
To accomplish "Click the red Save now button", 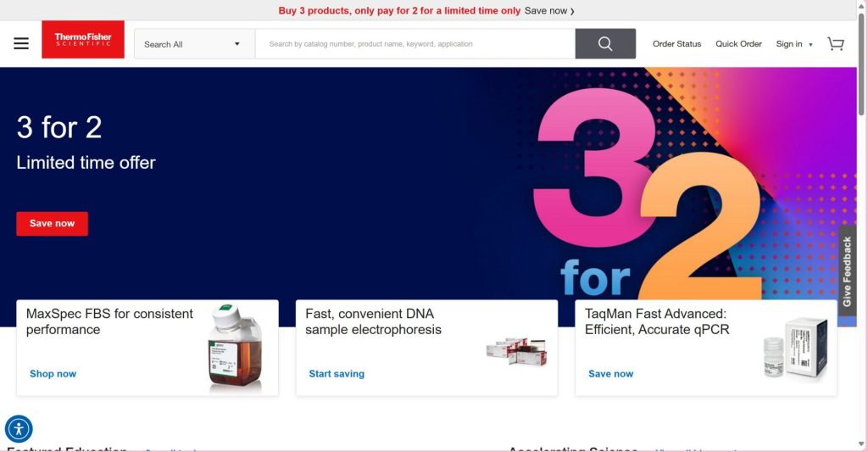I will click(x=52, y=224).
